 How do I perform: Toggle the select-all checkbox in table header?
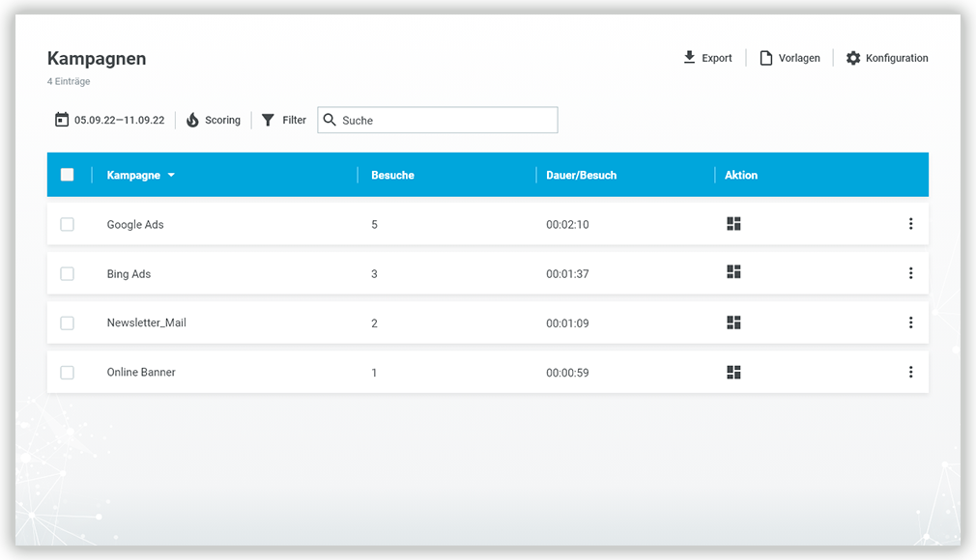coord(67,175)
